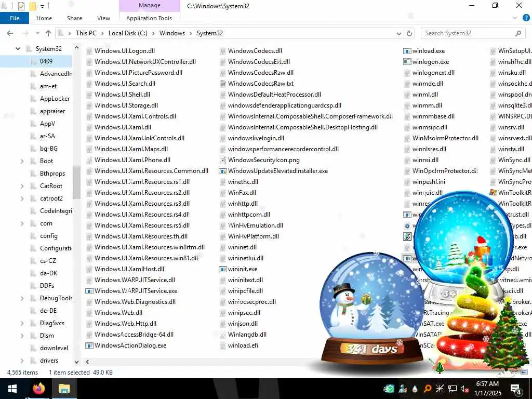Select the WindowsCodecsRaw.txt file icon
This screenshot has height=399, width=532.
pyautogui.click(x=222, y=84)
